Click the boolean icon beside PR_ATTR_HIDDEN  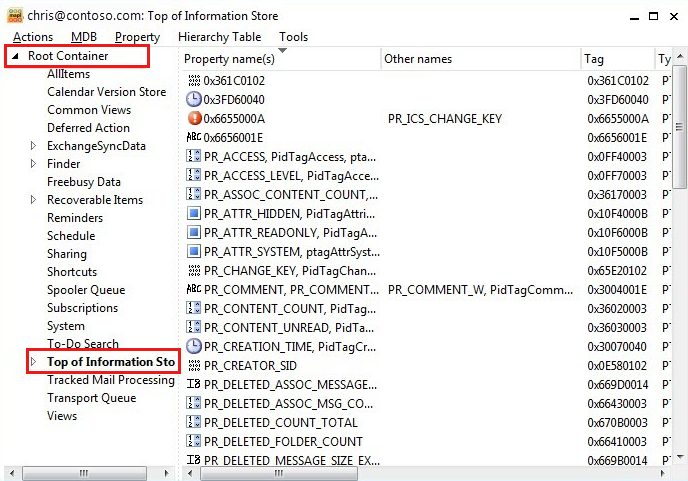pos(194,213)
